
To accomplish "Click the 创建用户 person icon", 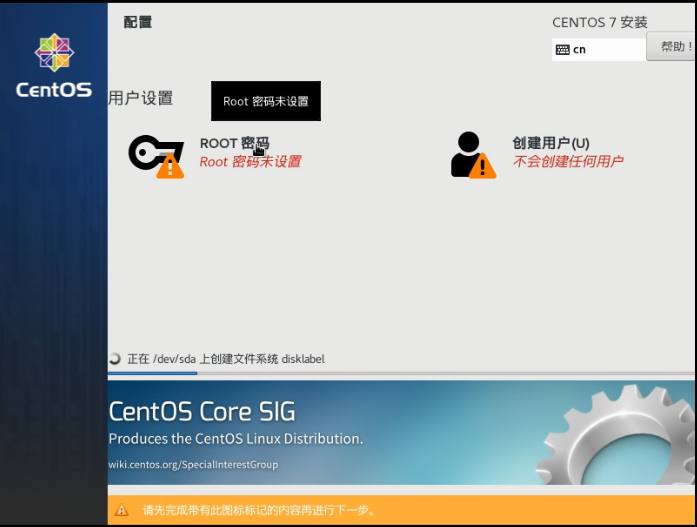I will pos(473,155).
